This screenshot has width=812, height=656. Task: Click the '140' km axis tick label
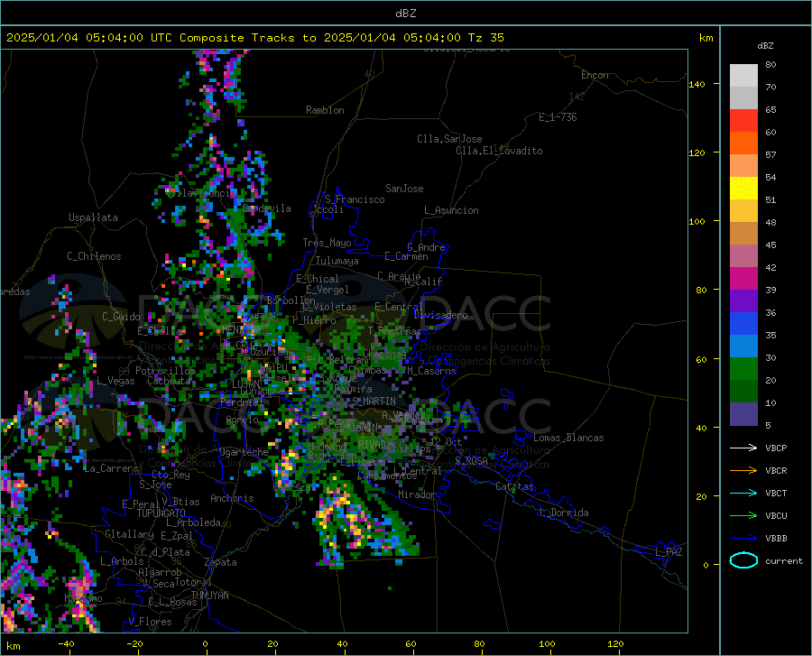click(697, 84)
